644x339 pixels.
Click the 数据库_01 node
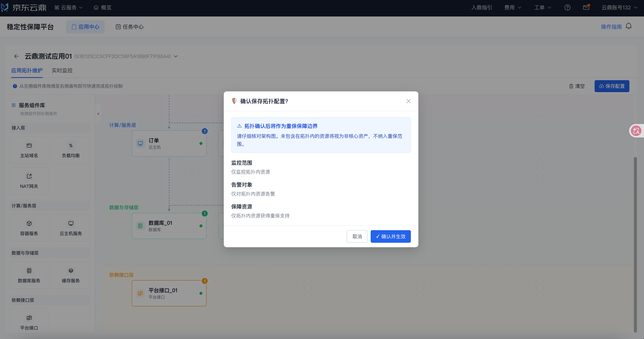(x=169, y=226)
